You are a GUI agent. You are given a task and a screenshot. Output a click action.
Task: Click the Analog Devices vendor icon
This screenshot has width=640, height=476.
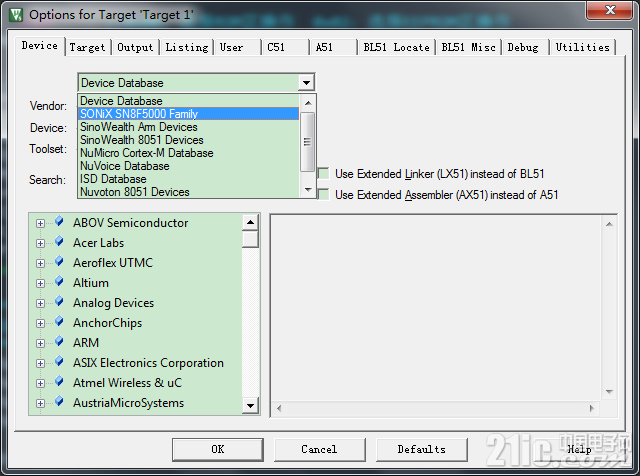pos(60,301)
